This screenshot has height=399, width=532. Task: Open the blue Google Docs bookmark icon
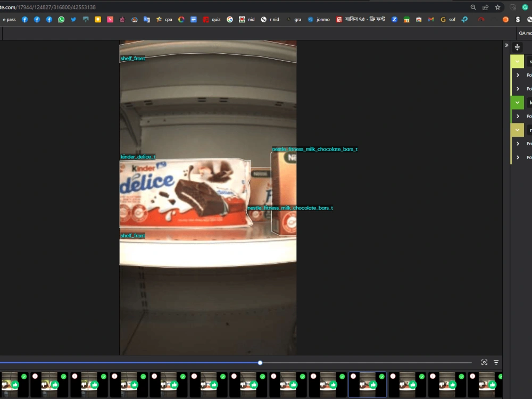[194, 19]
